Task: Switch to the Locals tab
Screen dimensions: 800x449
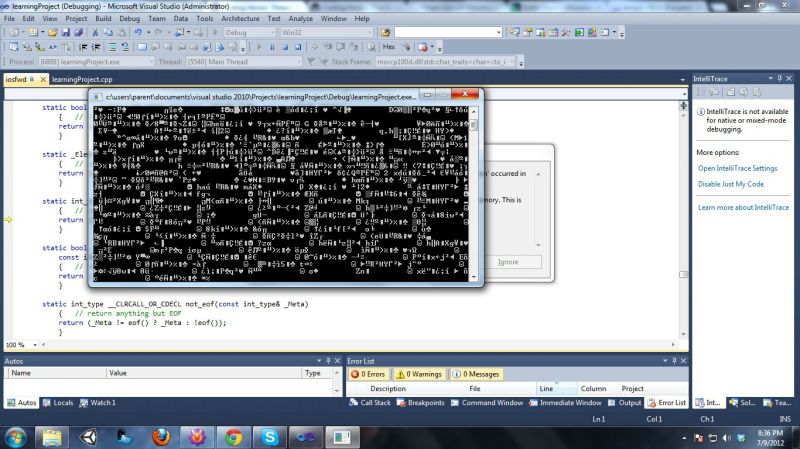Action: (58, 403)
